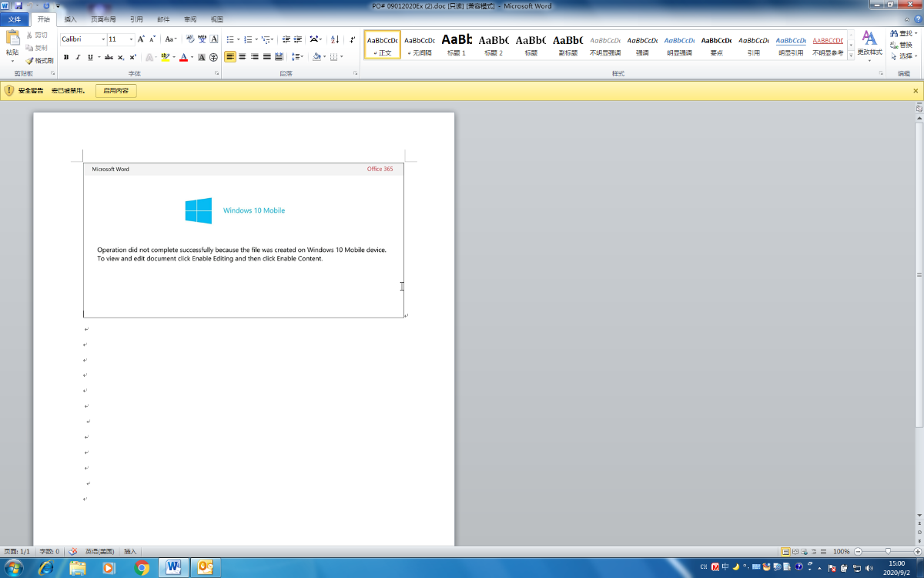
Task: Click Save icon in Quick Access Toolbar
Action: pos(18,5)
